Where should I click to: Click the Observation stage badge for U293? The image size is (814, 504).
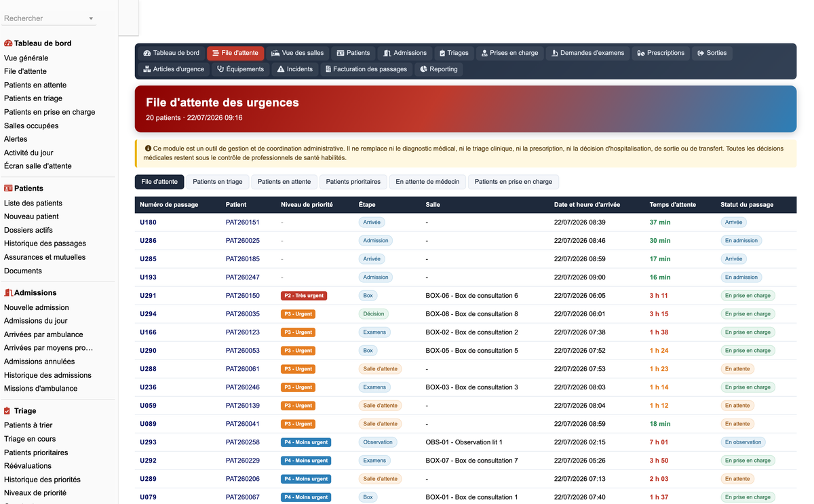pos(378,442)
